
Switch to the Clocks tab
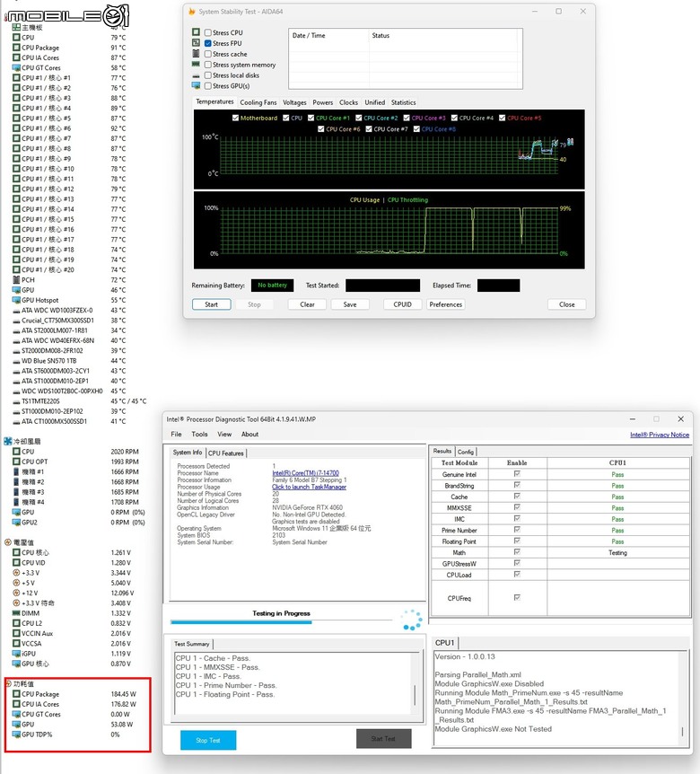click(348, 102)
